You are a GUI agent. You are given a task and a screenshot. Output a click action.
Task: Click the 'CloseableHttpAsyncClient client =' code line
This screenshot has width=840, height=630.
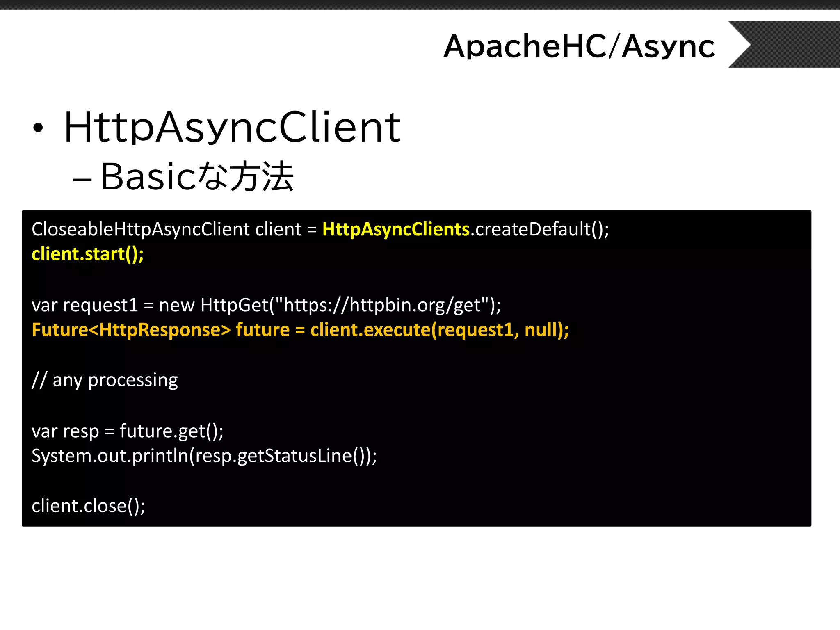[x=320, y=229]
